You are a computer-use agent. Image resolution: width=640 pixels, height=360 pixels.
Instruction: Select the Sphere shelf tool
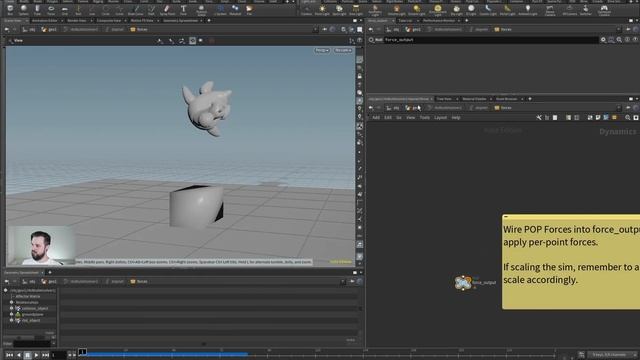point(23,9)
